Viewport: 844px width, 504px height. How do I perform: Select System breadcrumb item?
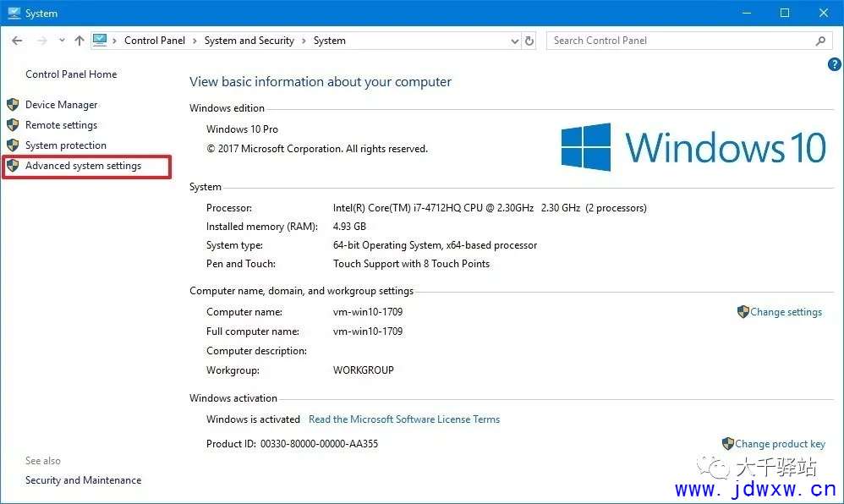tap(330, 41)
